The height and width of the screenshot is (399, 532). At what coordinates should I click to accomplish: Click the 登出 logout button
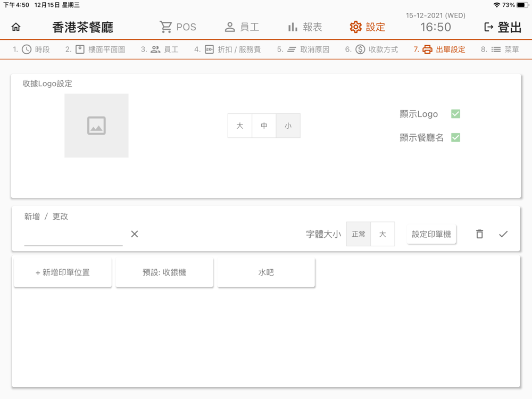503,27
